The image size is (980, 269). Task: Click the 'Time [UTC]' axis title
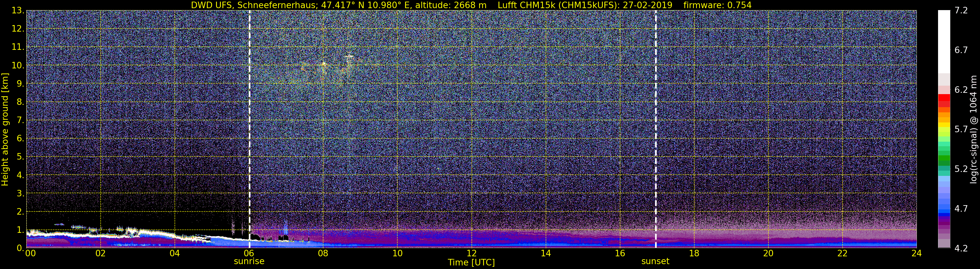471,262
